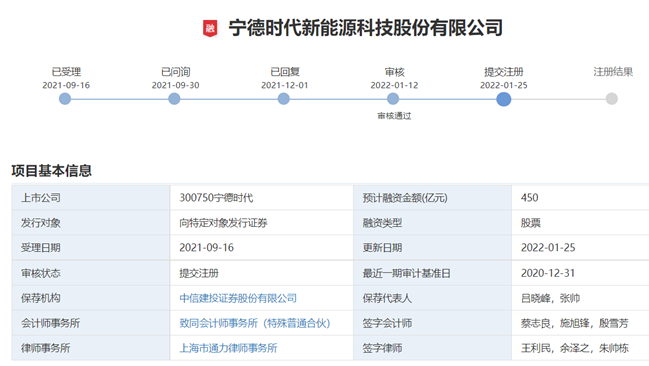Select the 已问询 timeline node dated 2021-09-30
This screenshot has width=649, height=366.
coord(174,99)
